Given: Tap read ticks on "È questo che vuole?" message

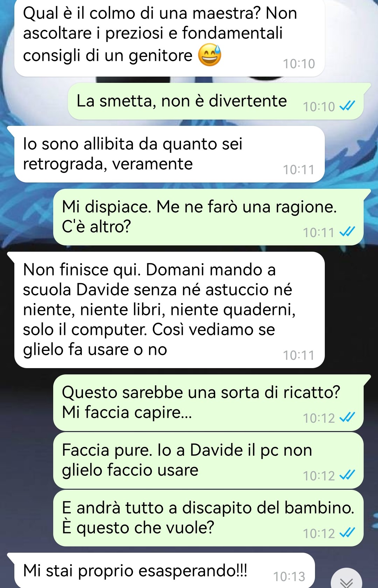Looking at the screenshot, I should pyautogui.click(x=348, y=532).
